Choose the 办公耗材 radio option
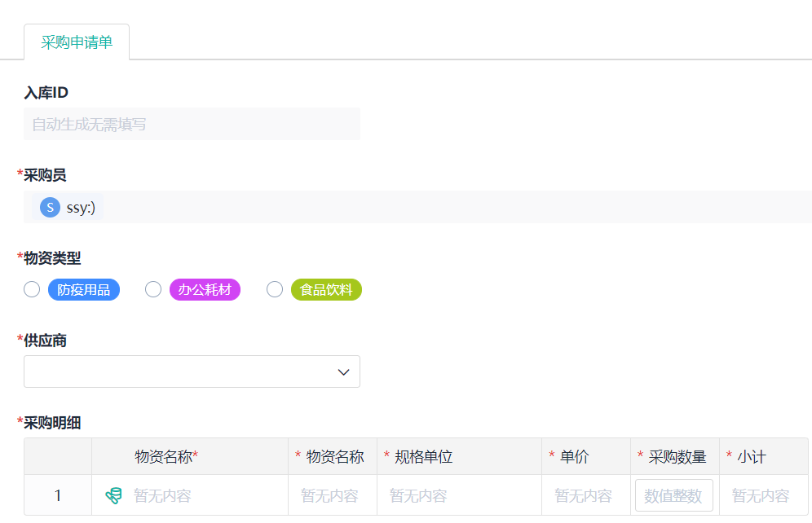The height and width of the screenshot is (523, 812). click(x=153, y=290)
